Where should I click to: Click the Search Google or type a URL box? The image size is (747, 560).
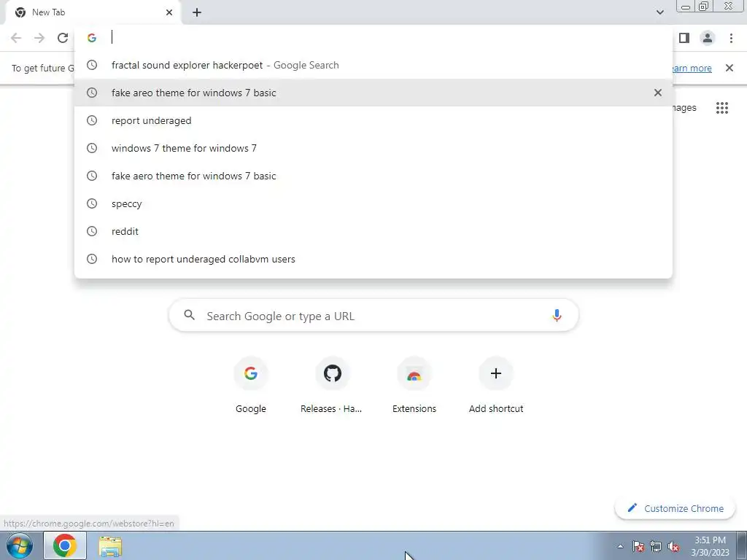click(373, 315)
